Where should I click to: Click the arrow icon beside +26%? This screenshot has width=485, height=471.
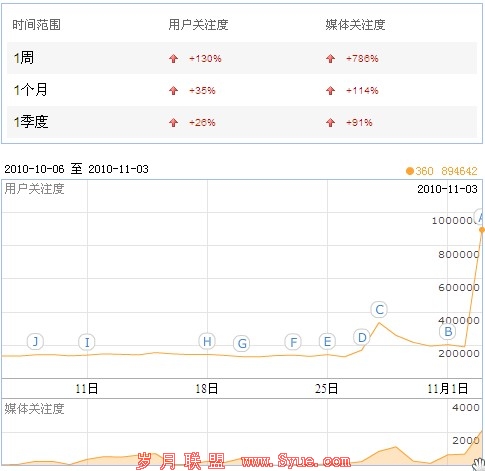click(x=173, y=123)
